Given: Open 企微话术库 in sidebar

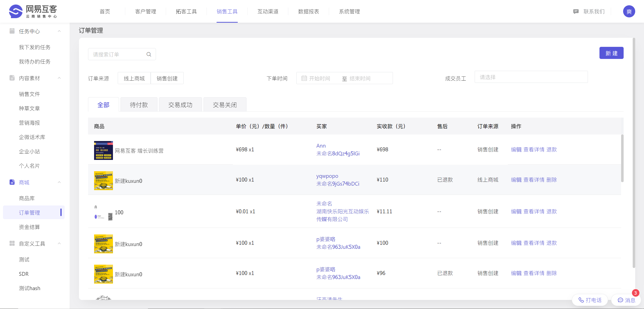Looking at the screenshot, I should pyautogui.click(x=32, y=137).
